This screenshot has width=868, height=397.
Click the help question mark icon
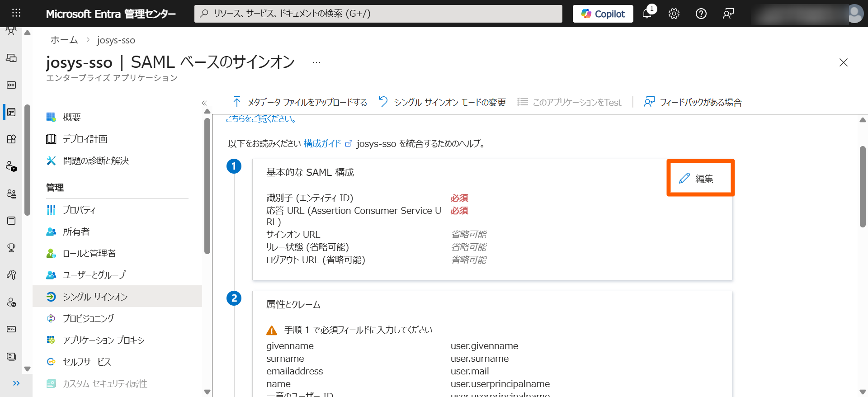(701, 14)
